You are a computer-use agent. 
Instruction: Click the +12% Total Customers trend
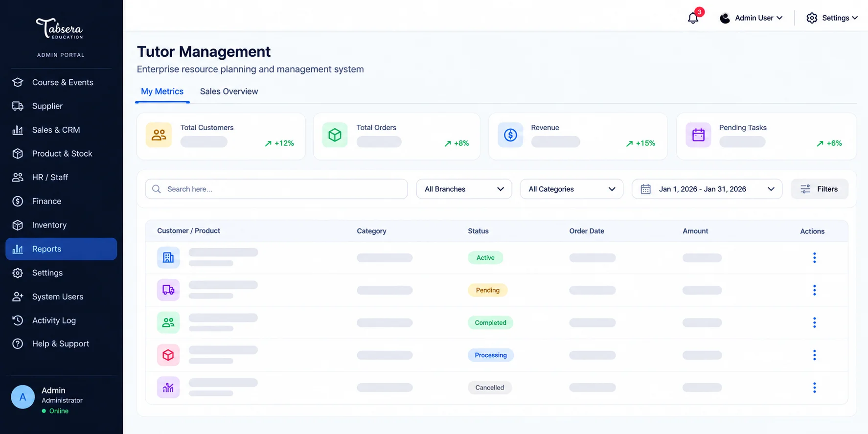pyautogui.click(x=279, y=143)
